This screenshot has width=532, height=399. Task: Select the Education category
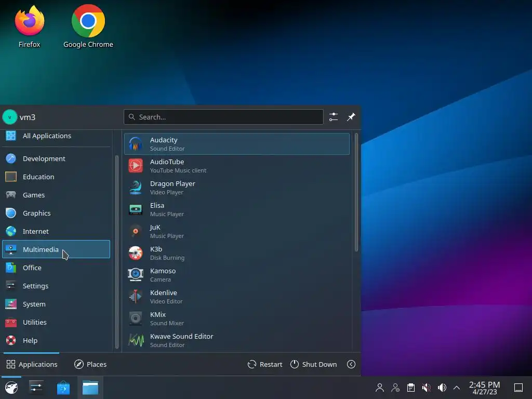tap(56, 177)
